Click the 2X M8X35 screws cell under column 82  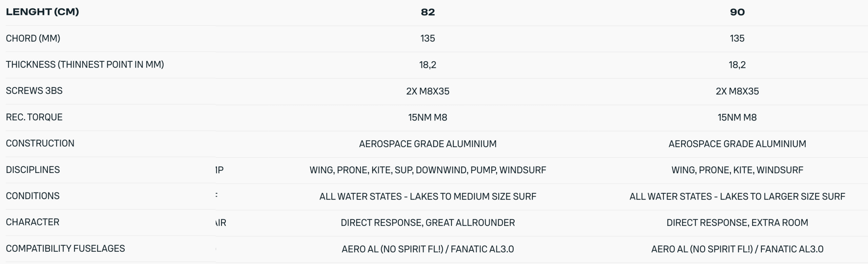(428, 91)
